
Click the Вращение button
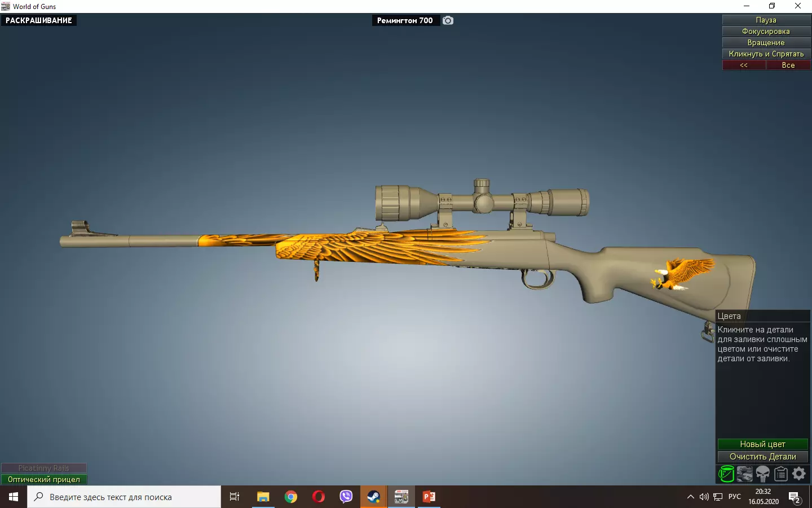pos(766,42)
